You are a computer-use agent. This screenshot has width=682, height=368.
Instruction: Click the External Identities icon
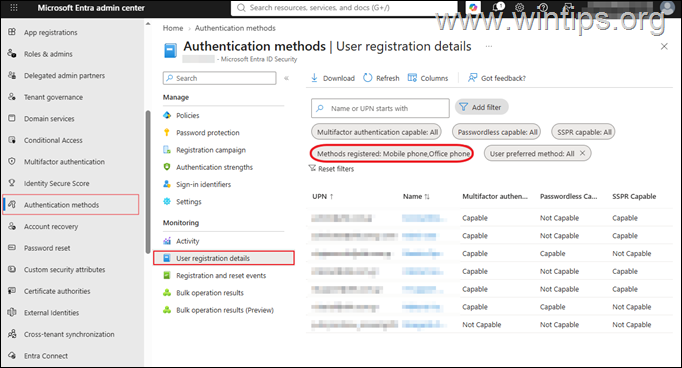pos(12,312)
